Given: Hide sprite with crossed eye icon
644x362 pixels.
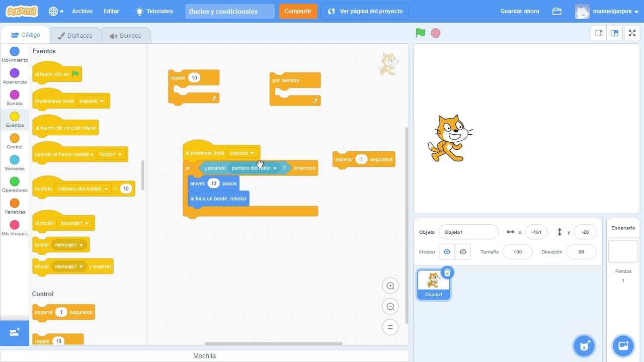Looking at the screenshot, I should click(463, 252).
